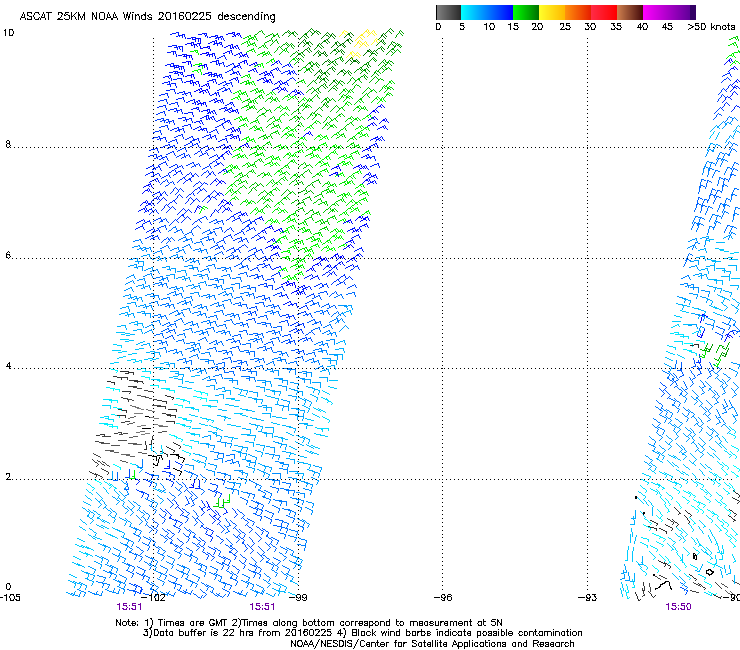Click longitude axis label -96
The height and width of the screenshot is (650, 740).
click(443, 598)
